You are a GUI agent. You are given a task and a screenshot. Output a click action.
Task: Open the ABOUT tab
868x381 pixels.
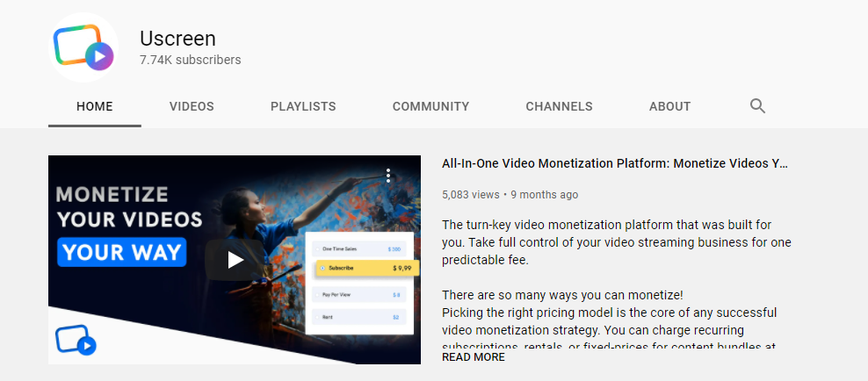point(669,107)
